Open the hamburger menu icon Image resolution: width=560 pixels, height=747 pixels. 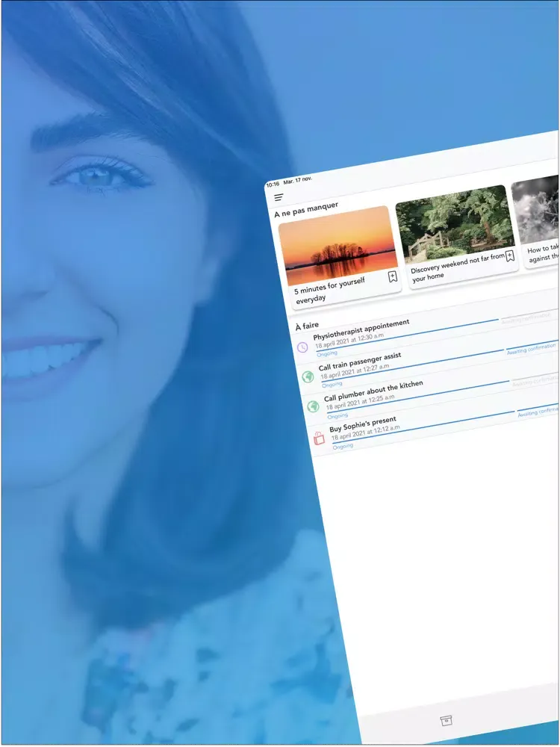click(279, 196)
